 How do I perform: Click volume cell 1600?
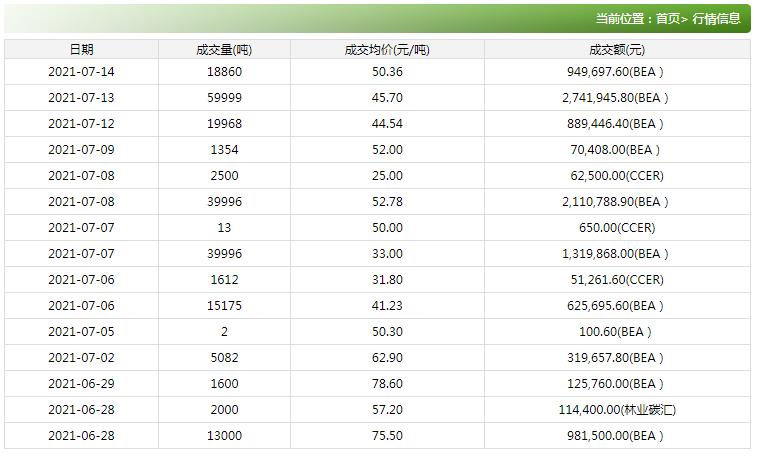pyautogui.click(x=224, y=384)
